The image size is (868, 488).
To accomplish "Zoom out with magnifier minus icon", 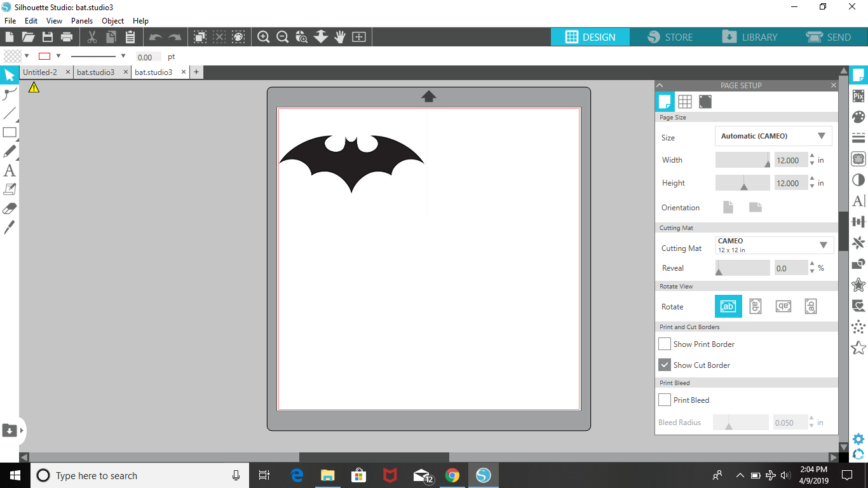I will [283, 37].
